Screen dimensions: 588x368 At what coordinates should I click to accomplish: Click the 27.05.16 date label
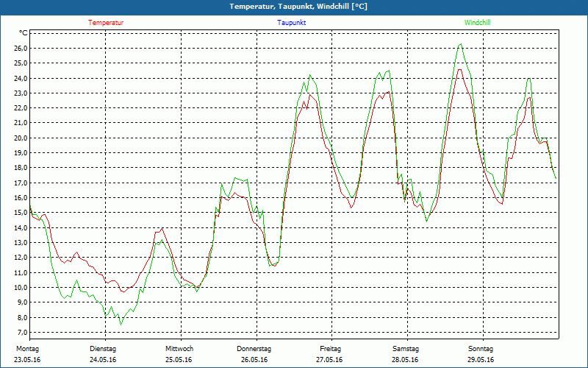(329, 360)
